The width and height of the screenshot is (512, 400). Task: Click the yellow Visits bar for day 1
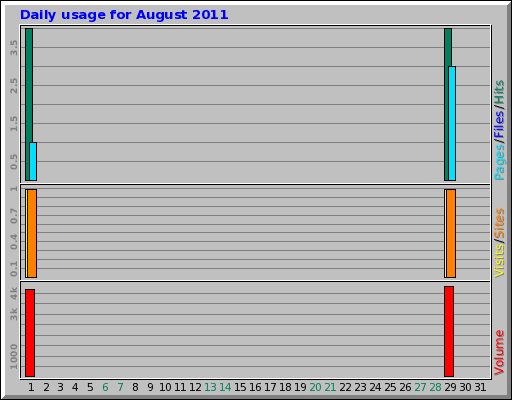[26, 233]
